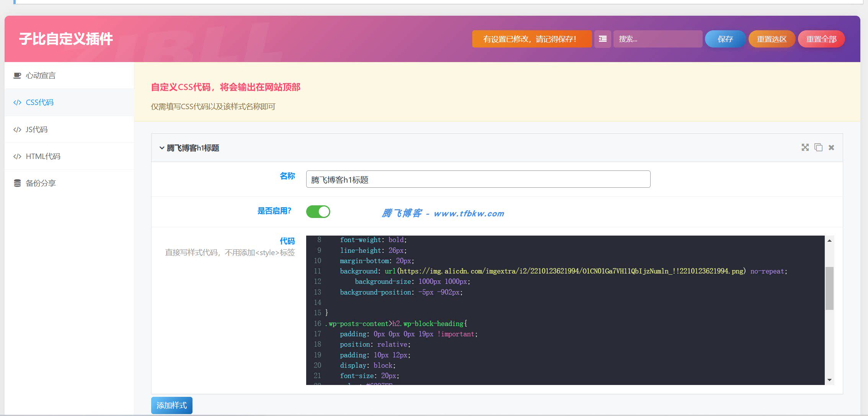The width and height of the screenshot is (868, 416).
Task: Click the 名称 text input field
Action: pyautogui.click(x=478, y=179)
